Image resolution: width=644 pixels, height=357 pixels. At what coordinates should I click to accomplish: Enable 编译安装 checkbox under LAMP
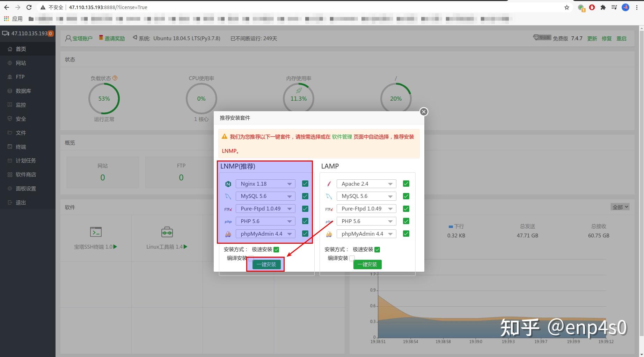352,258
